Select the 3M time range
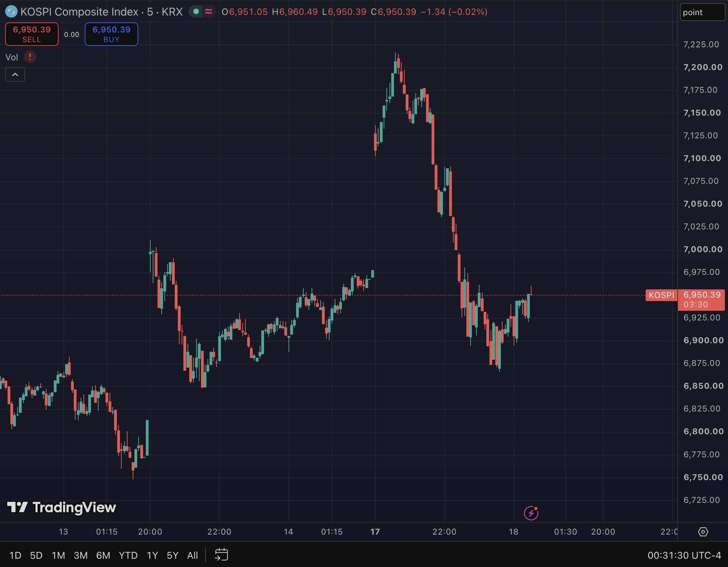The width and height of the screenshot is (728, 567). pos(81,555)
